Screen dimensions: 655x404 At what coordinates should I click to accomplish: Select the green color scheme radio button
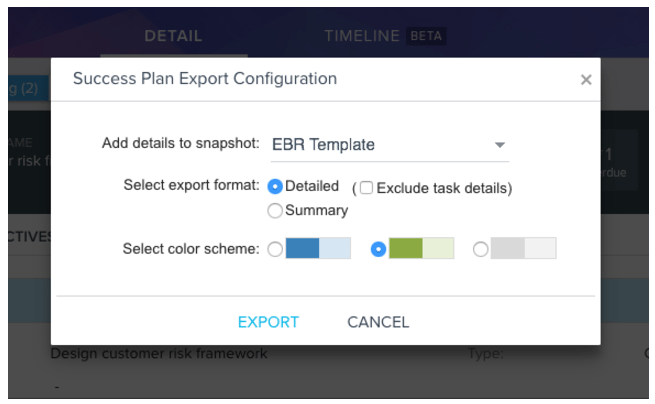pos(378,249)
